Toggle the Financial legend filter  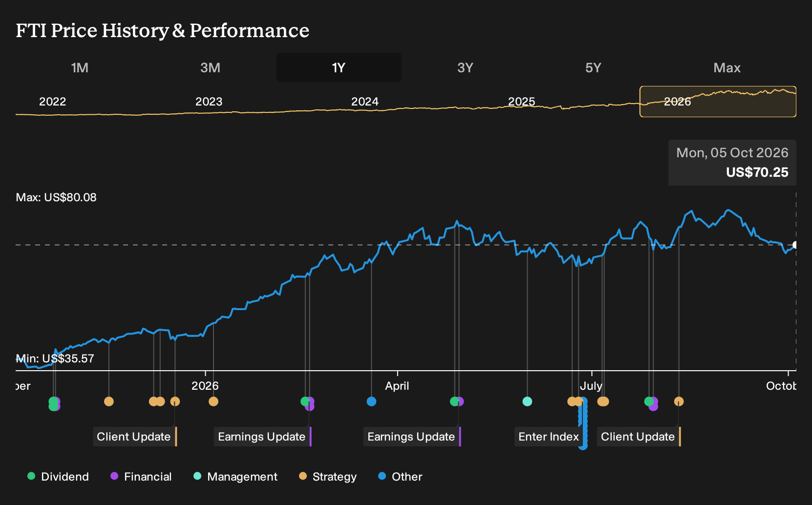[141, 476]
